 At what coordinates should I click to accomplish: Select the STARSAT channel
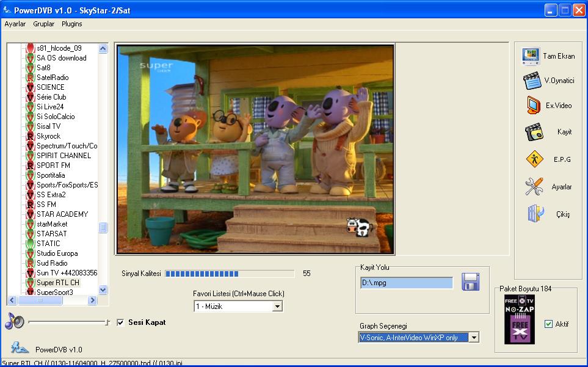coord(52,233)
